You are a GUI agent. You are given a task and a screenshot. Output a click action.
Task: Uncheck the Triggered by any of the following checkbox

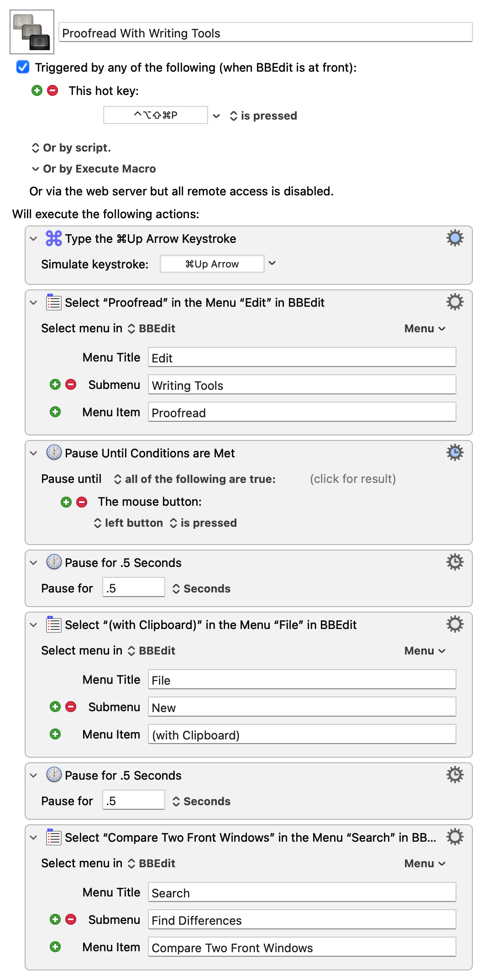point(21,68)
